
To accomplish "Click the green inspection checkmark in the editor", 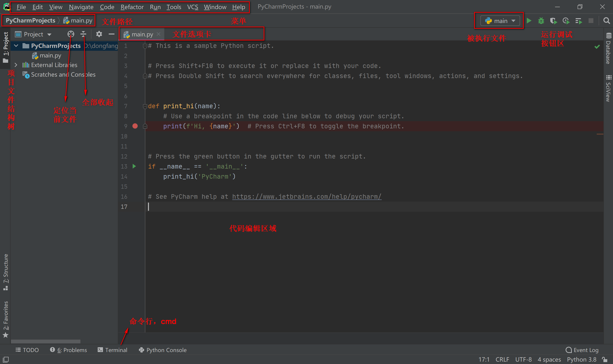I will coord(597,47).
